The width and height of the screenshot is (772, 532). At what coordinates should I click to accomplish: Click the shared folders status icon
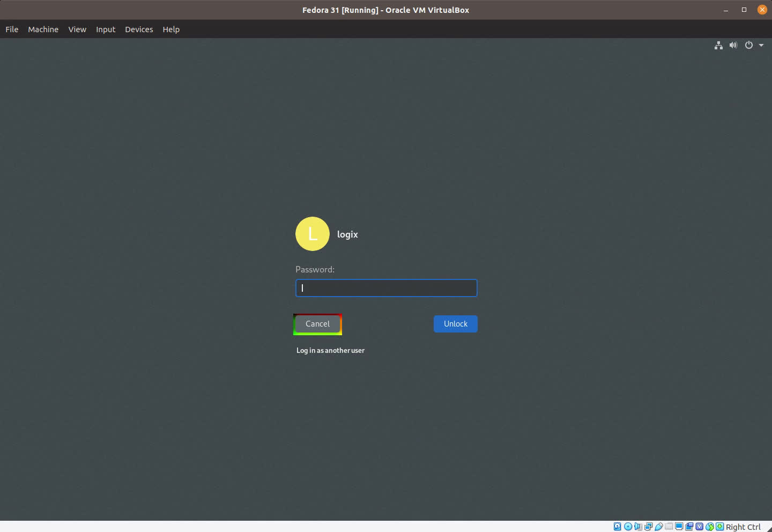pyautogui.click(x=669, y=527)
